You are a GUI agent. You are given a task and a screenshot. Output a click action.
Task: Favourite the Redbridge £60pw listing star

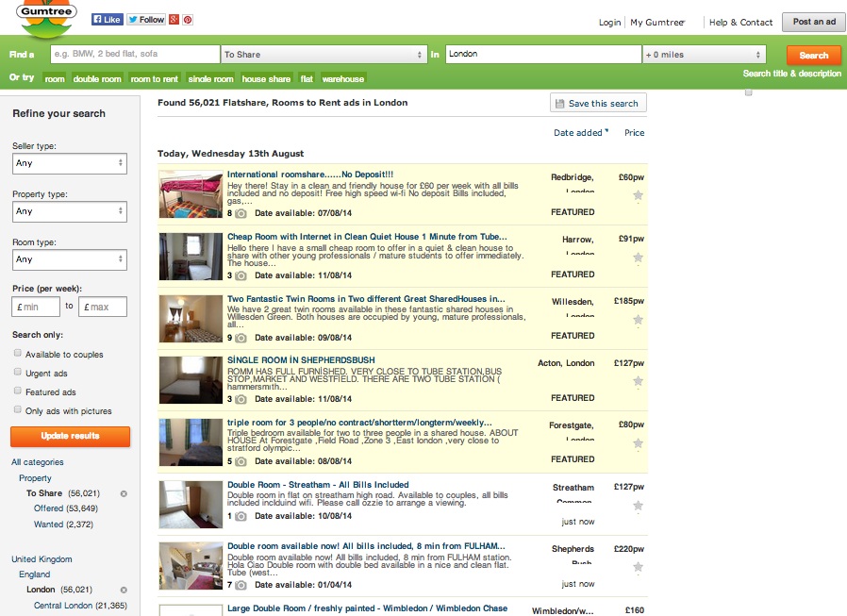click(638, 195)
